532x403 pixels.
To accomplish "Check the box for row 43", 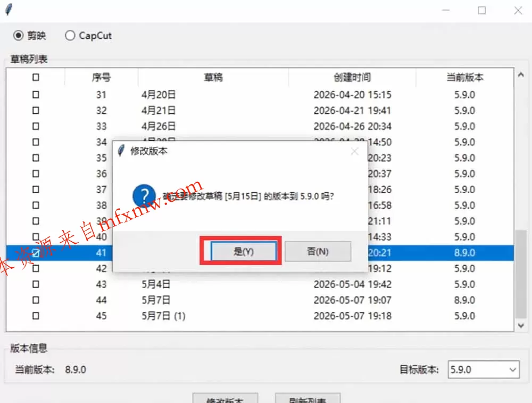I will pyautogui.click(x=36, y=284).
